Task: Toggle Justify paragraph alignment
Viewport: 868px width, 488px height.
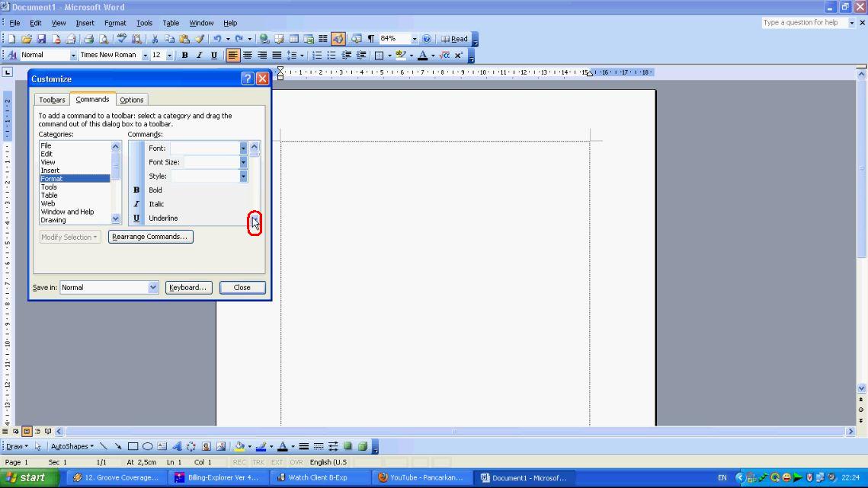Action: (x=277, y=55)
